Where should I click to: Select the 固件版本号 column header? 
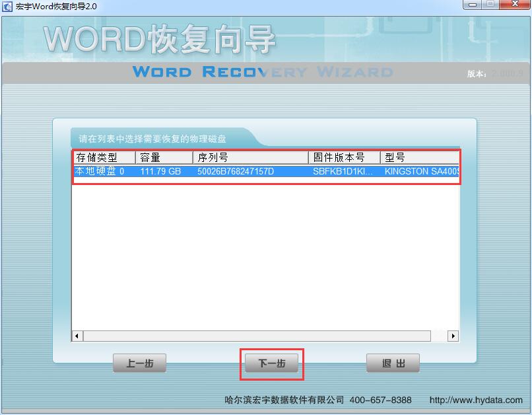(x=344, y=157)
